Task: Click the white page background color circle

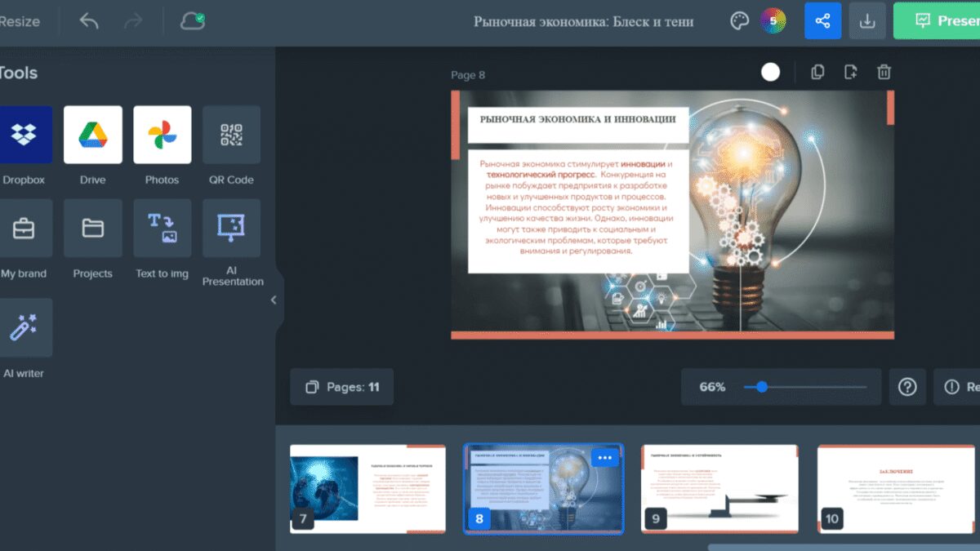Action: coord(770,72)
